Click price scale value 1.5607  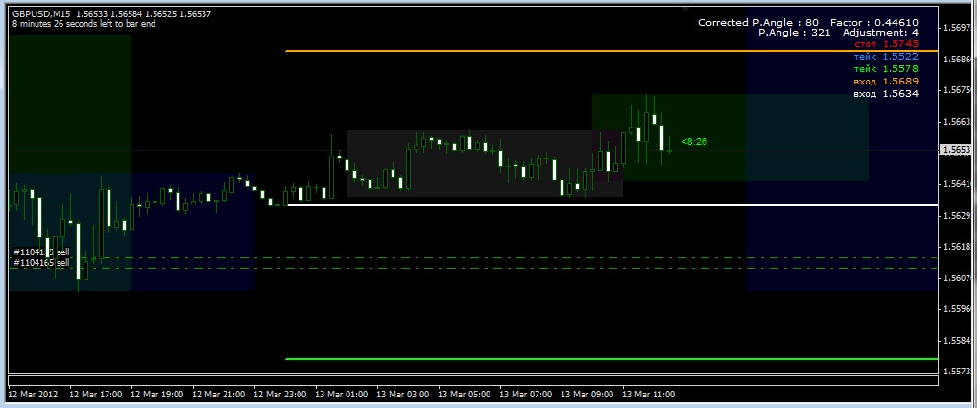coord(958,278)
